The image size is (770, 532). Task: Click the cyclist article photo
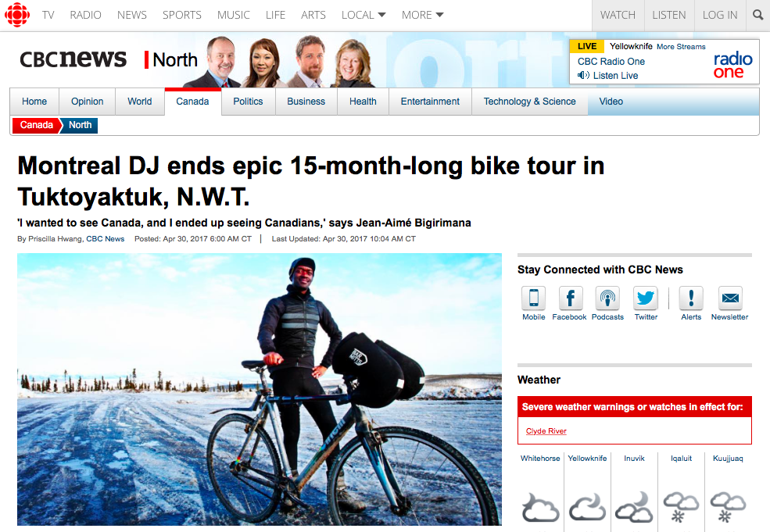pos(260,389)
